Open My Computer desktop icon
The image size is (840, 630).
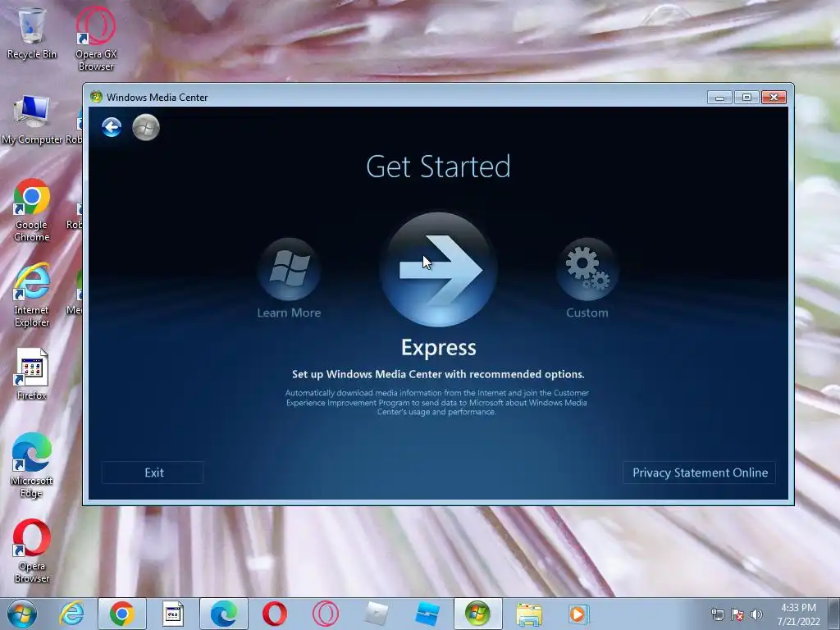pos(32,120)
